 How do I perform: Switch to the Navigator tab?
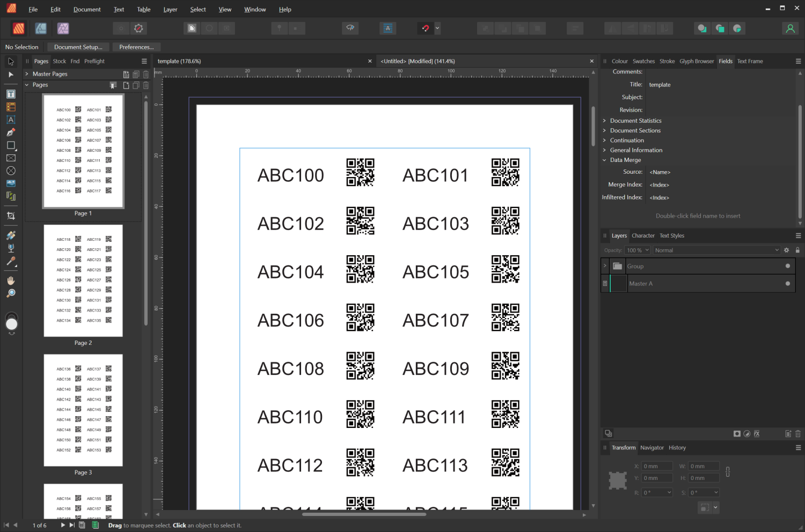(652, 447)
